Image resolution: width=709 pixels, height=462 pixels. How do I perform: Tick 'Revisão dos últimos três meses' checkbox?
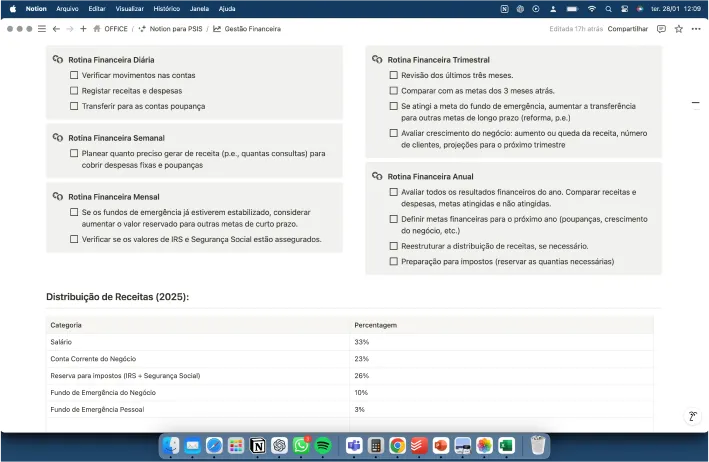394,75
